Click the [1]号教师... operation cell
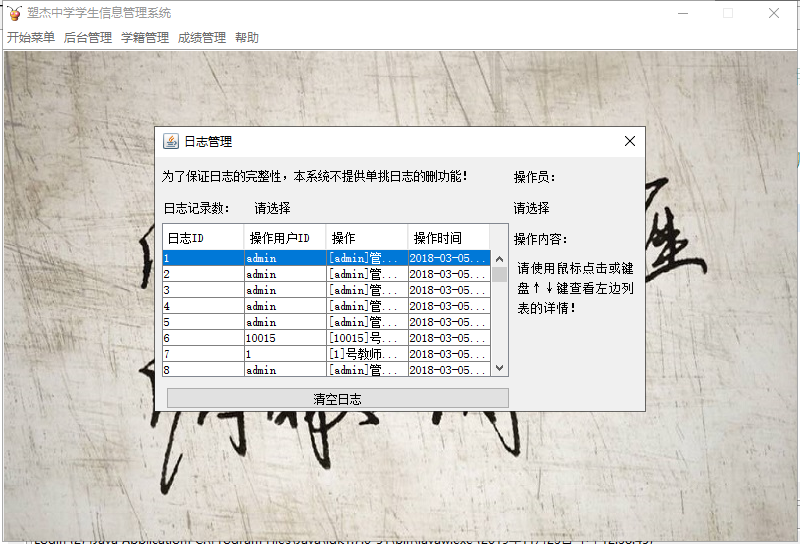Screen dimensions: 800x544 367,354
